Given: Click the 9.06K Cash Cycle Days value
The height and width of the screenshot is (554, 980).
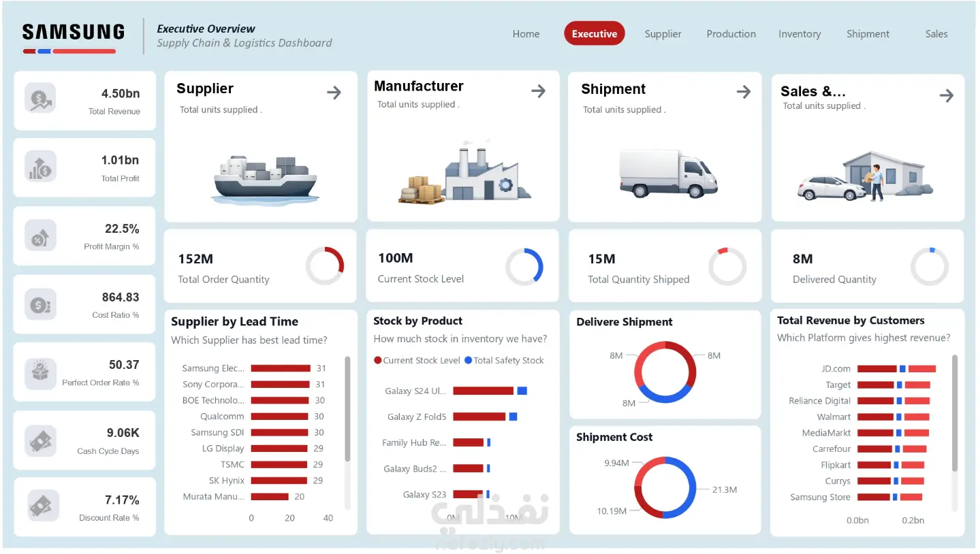Looking at the screenshot, I should pos(123,433).
